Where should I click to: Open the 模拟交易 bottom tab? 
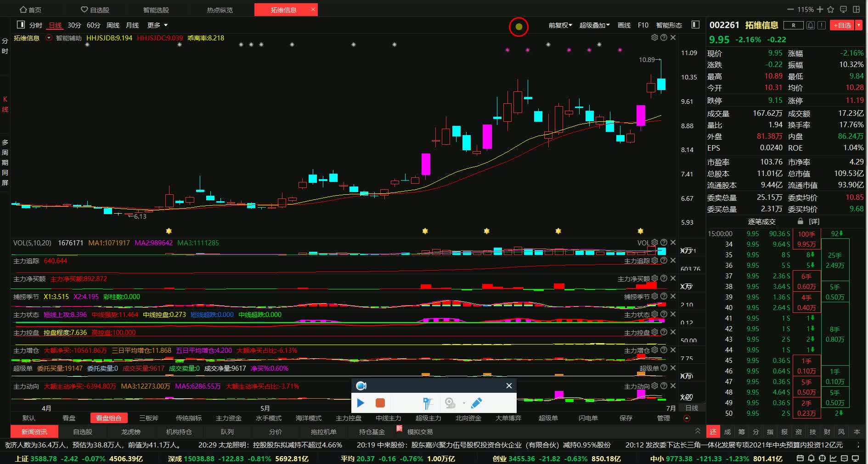pos(420,432)
